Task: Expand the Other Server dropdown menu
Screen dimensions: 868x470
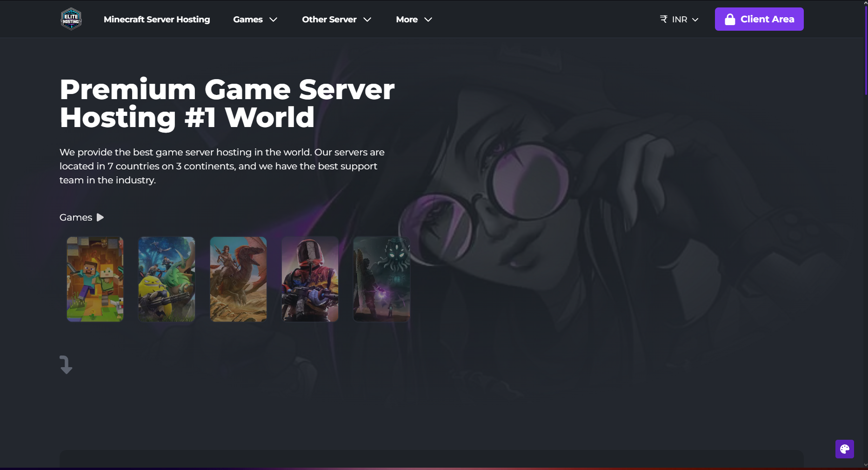Action: [336, 20]
